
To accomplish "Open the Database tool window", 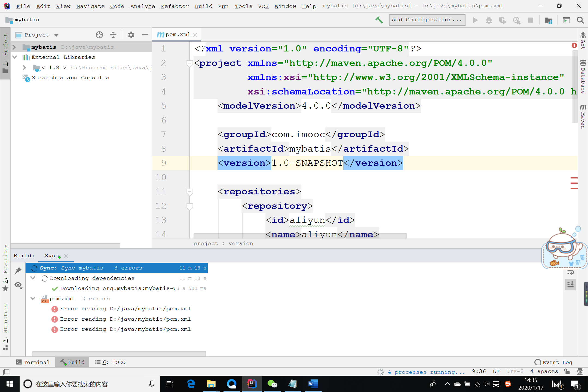I will point(583,77).
